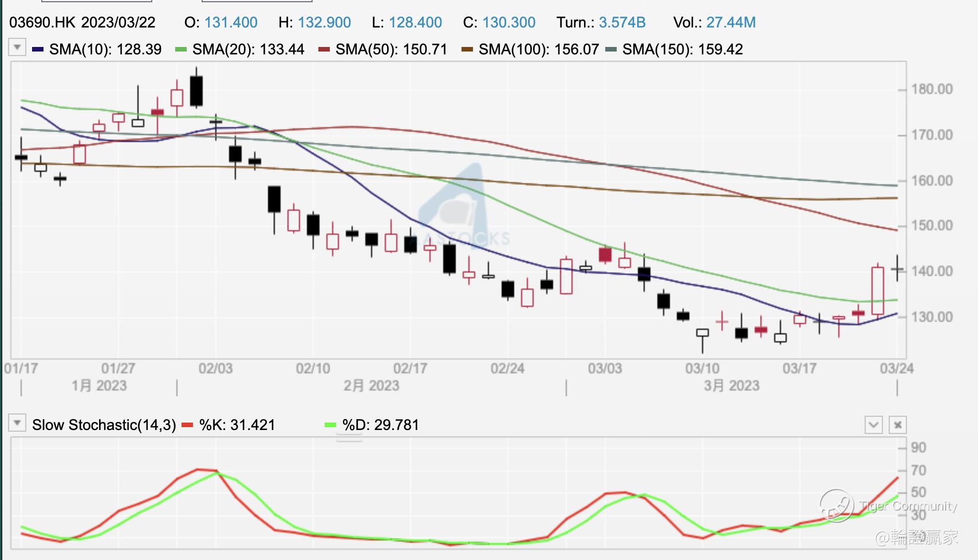
Task: Click the red SMA(50) color swatch
Action: (x=324, y=50)
